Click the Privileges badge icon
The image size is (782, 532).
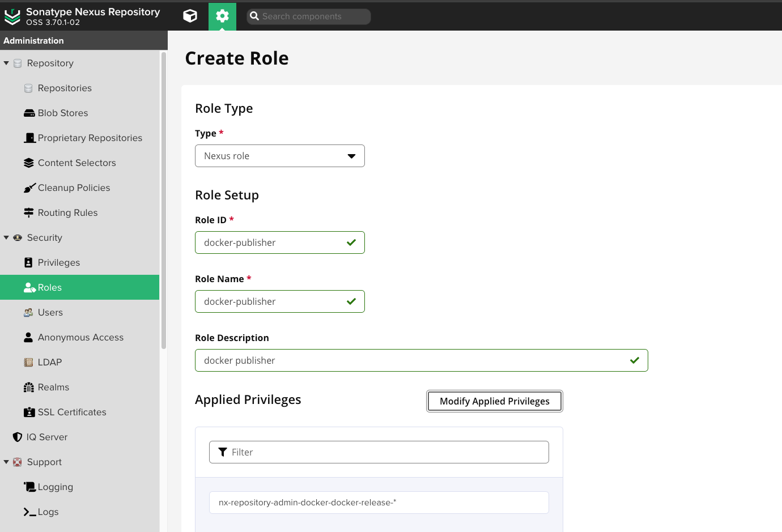28,263
